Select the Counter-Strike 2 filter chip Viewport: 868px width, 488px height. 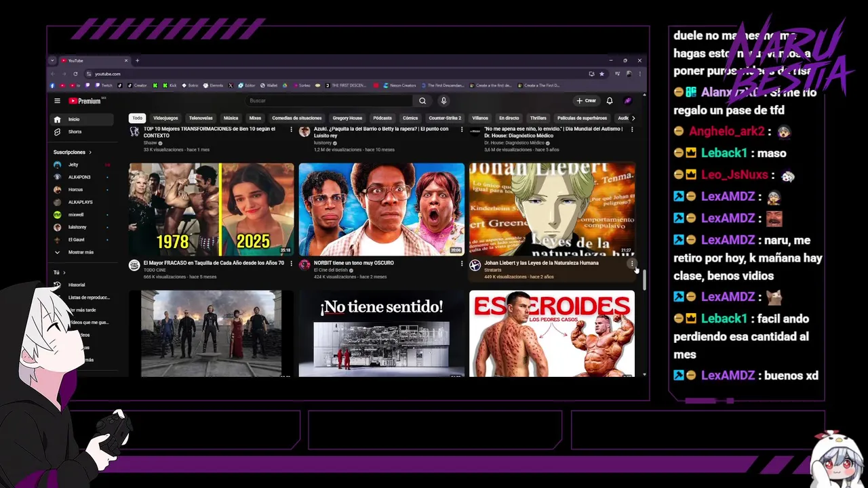point(445,118)
